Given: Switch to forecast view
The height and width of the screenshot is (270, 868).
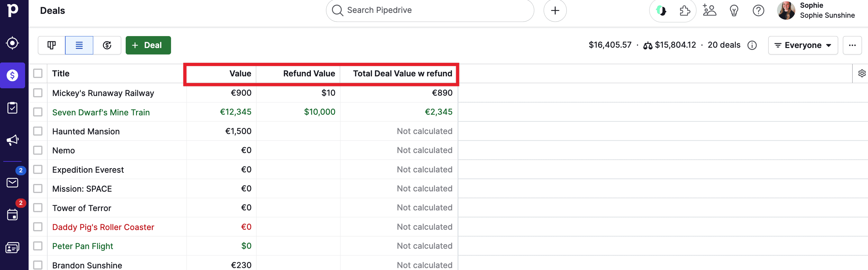Looking at the screenshot, I should pyautogui.click(x=107, y=45).
